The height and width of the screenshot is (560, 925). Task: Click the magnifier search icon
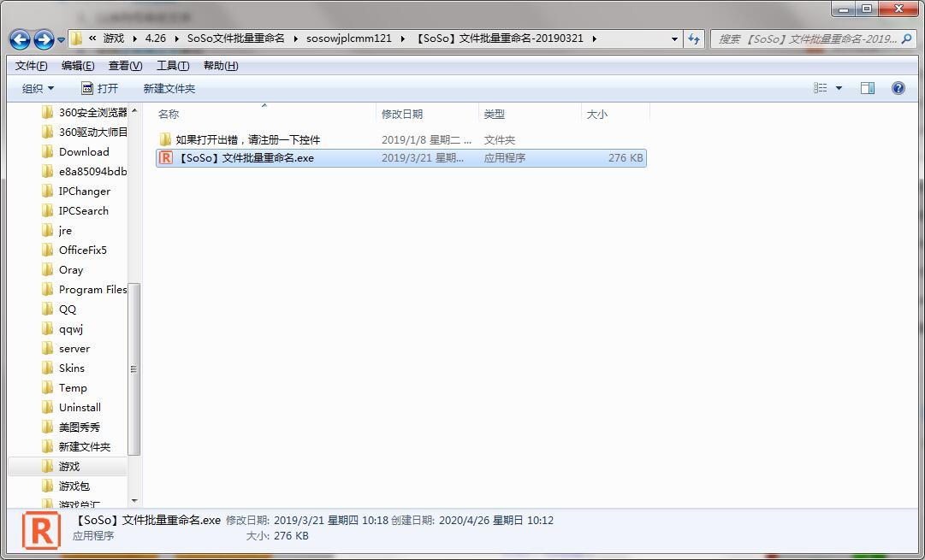907,39
